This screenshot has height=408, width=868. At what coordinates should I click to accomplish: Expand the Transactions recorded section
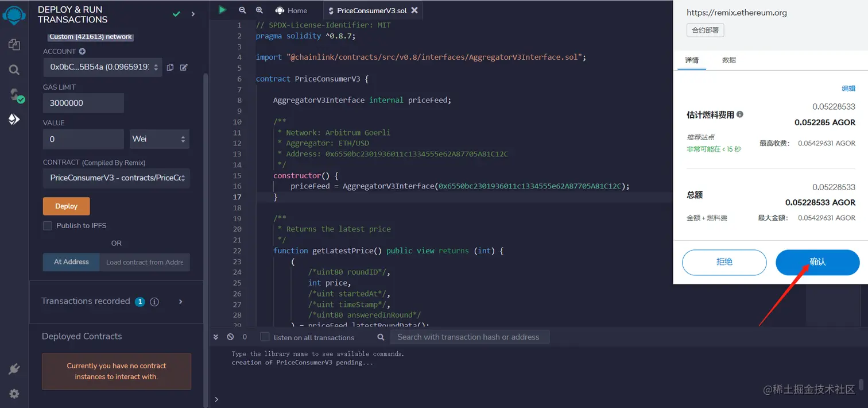click(180, 302)
